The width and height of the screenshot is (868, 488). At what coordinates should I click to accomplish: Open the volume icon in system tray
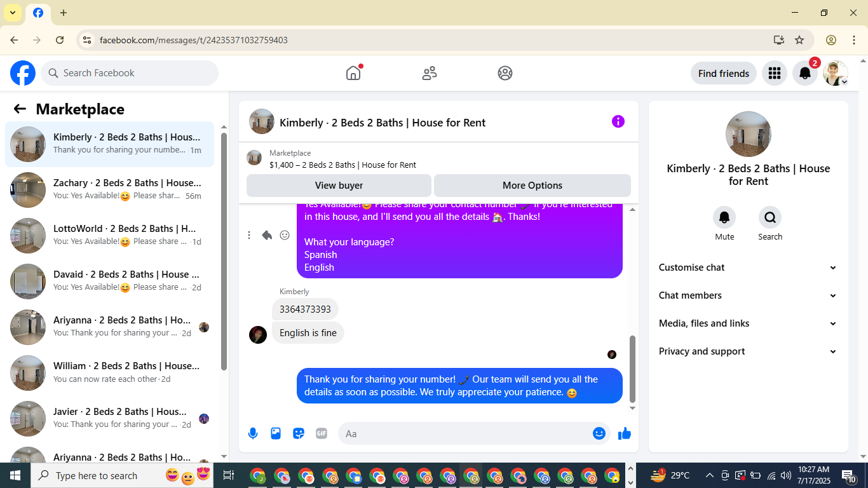[x=787, y=475]
